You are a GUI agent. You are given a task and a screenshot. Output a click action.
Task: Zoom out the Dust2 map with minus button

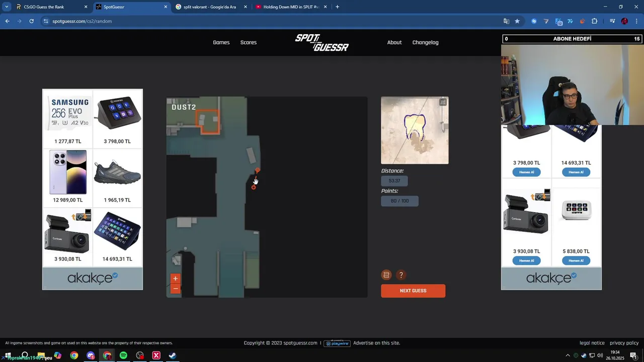click(x=175, y=289)
